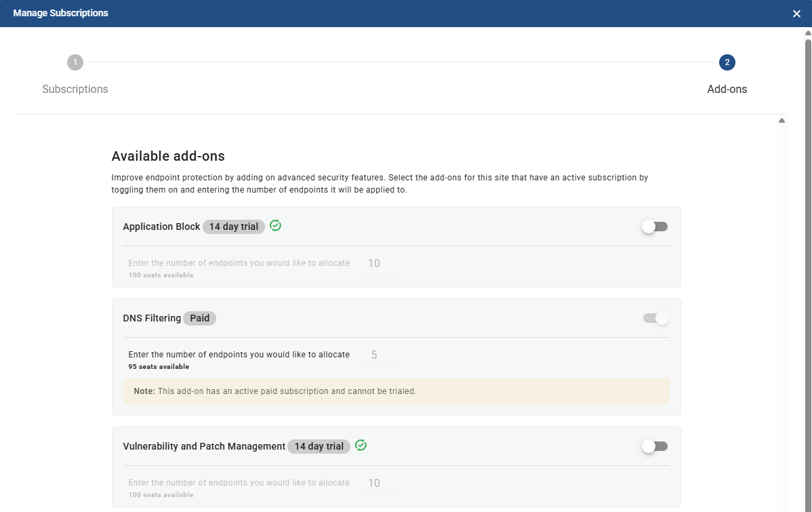
Task: Click Vulnerability and Patch Management endpoints field
Action: [x=379, y=484]
